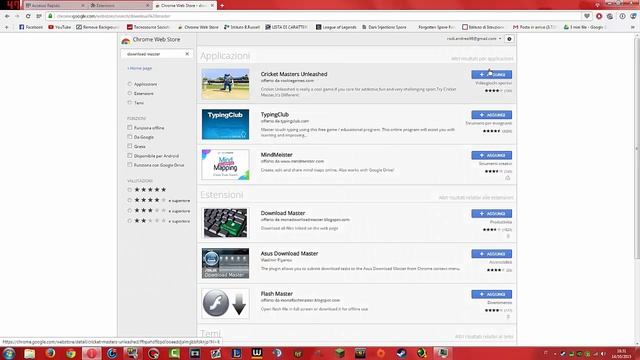Open a new browser tab
The width and height of the screenshot is (640, 360).
point(222,5)
